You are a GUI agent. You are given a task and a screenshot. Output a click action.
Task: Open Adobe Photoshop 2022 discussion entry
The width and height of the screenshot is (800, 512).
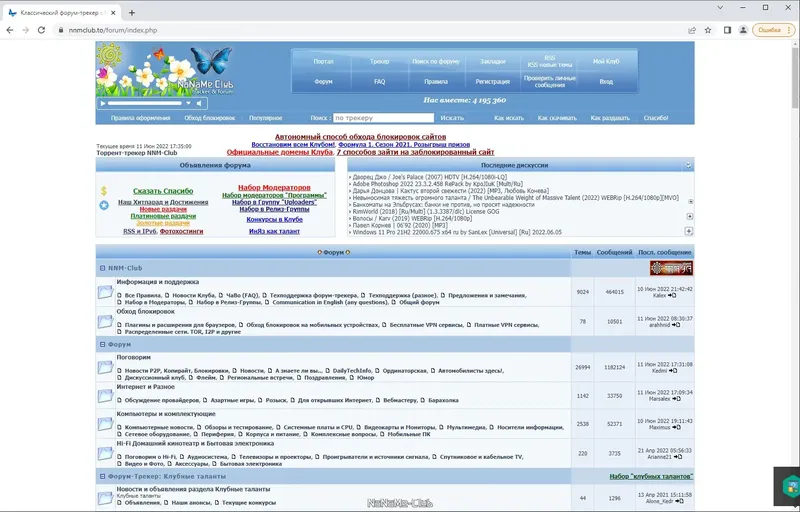click(x=437, y=184)
